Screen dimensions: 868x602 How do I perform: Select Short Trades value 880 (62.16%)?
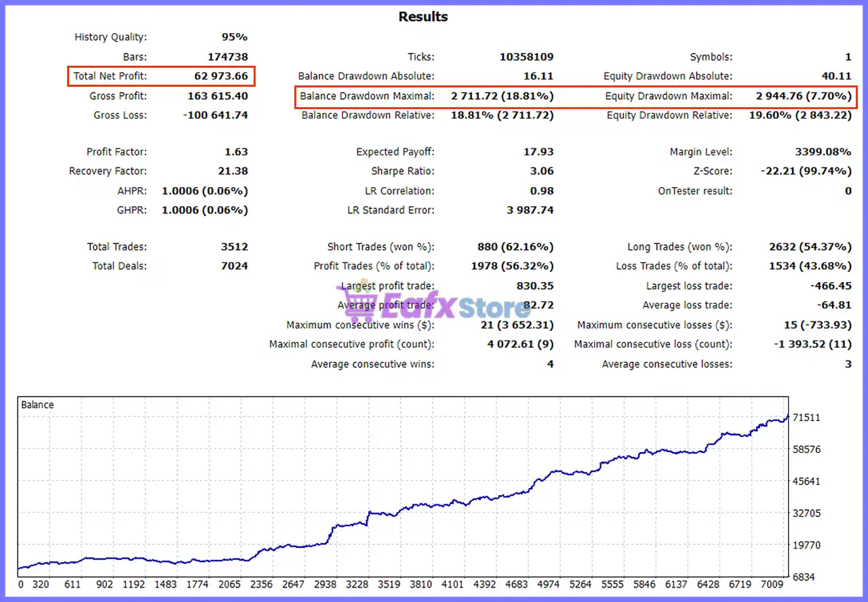516,247
